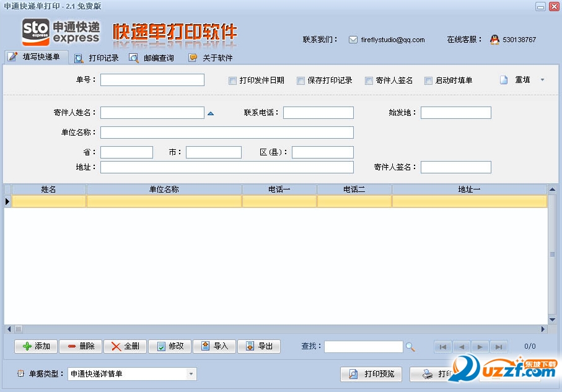This screenshot has height=392, width=562.
Task: Click into the 单号 input field
Action: 152,80
